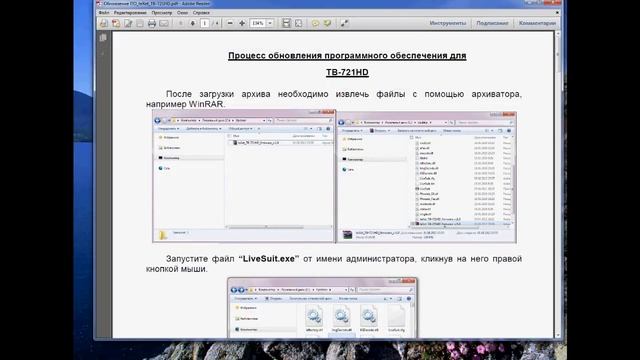Print the document via printer icon
Image resolution: width=640 pixels, height=360 pixels.
click(x=152, y=24)
